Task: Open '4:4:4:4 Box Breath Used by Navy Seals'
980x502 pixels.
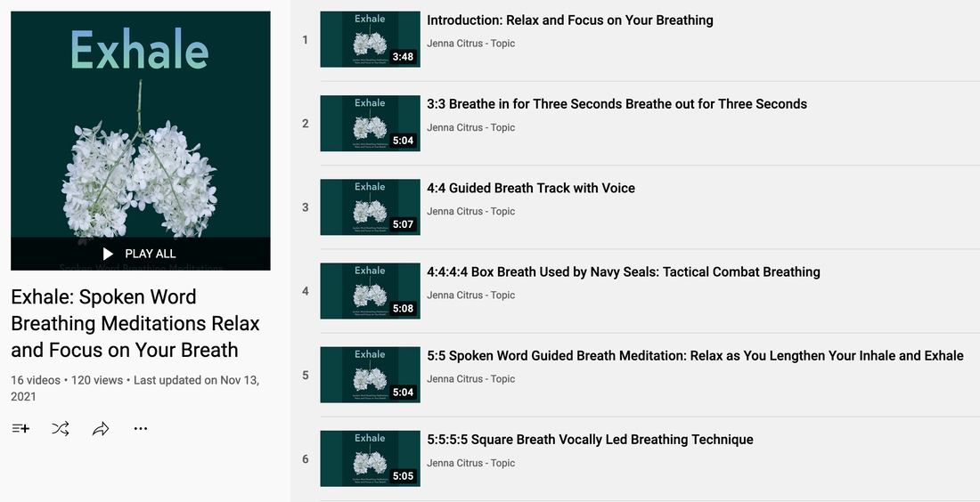Action: coord(623,271)
